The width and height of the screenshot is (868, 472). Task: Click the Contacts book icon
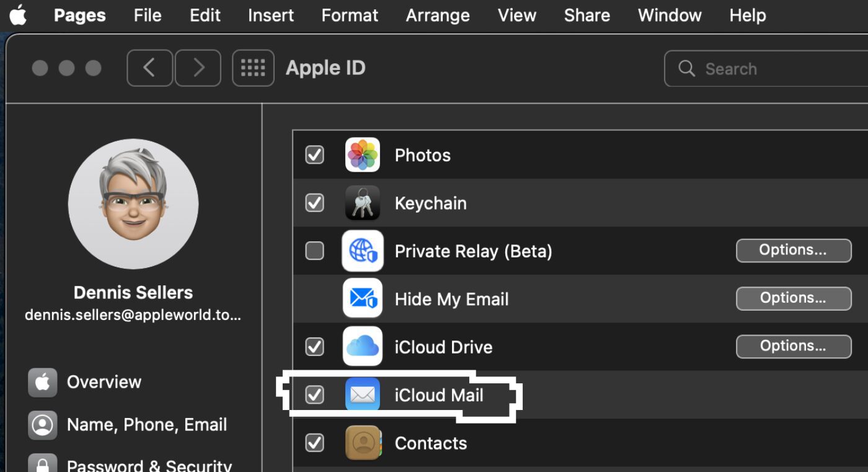pos(362,443)
